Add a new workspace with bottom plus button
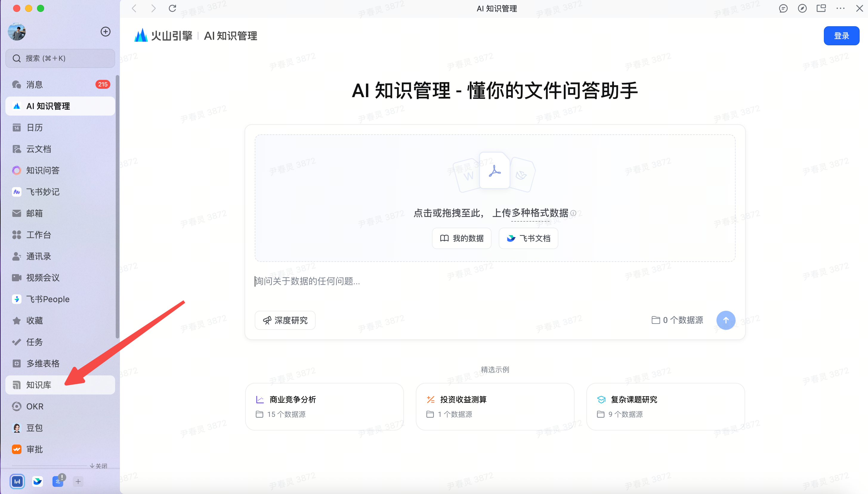This screenshot has width=868, height=494. 78,481
